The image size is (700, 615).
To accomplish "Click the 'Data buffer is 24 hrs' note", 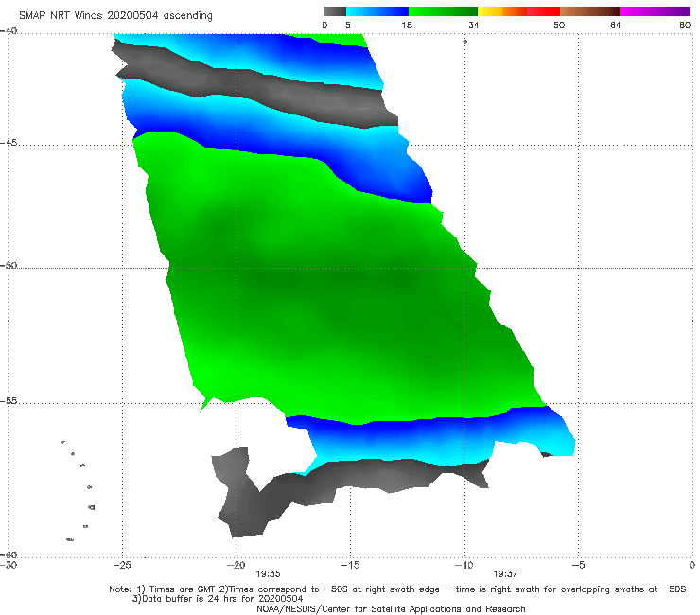I will pos(218,599).
